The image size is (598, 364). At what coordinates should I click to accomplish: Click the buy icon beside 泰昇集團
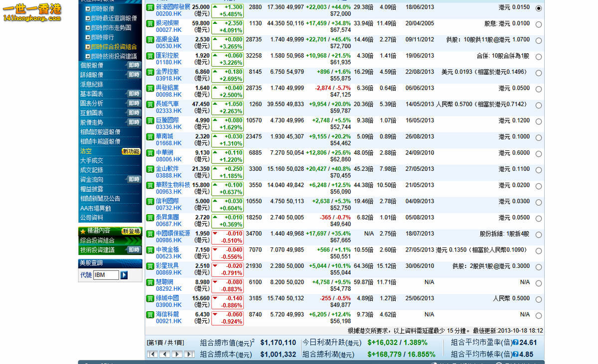point(150,218)
